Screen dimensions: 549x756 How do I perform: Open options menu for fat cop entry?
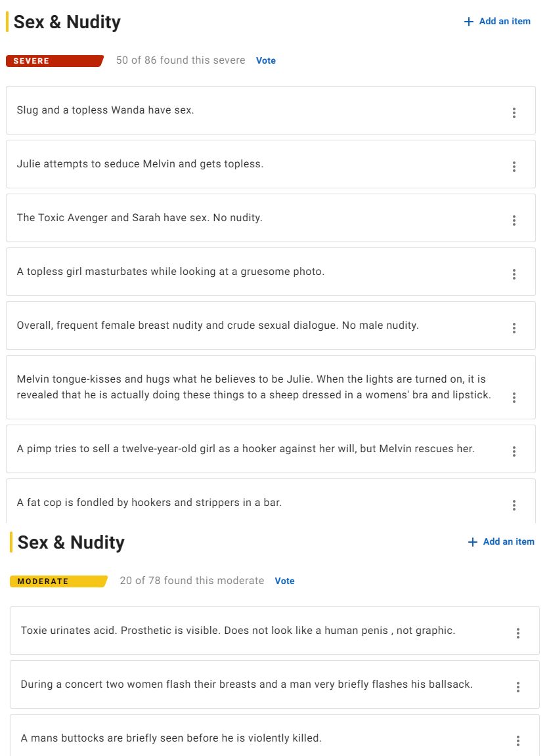pos(514,505)
